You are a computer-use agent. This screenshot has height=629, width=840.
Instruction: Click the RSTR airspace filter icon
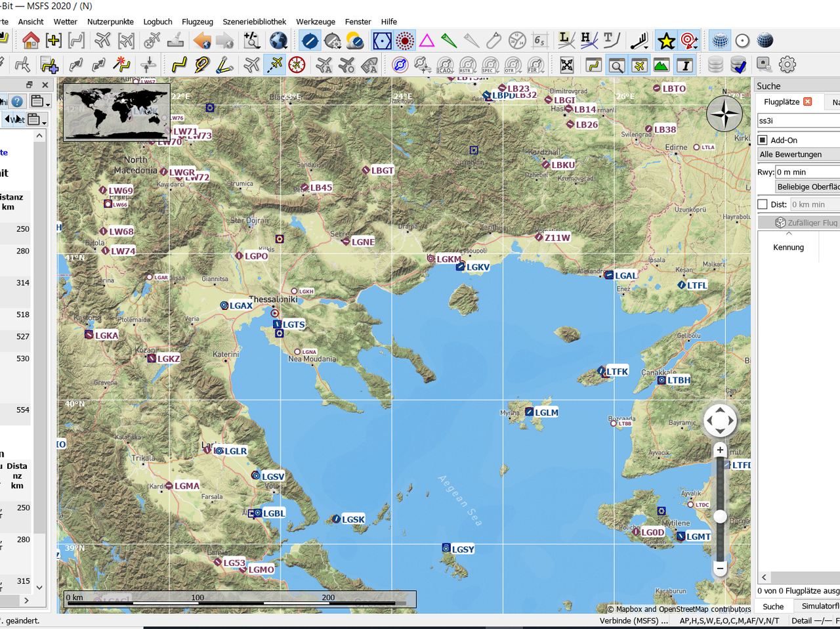(x=467, y=64)
